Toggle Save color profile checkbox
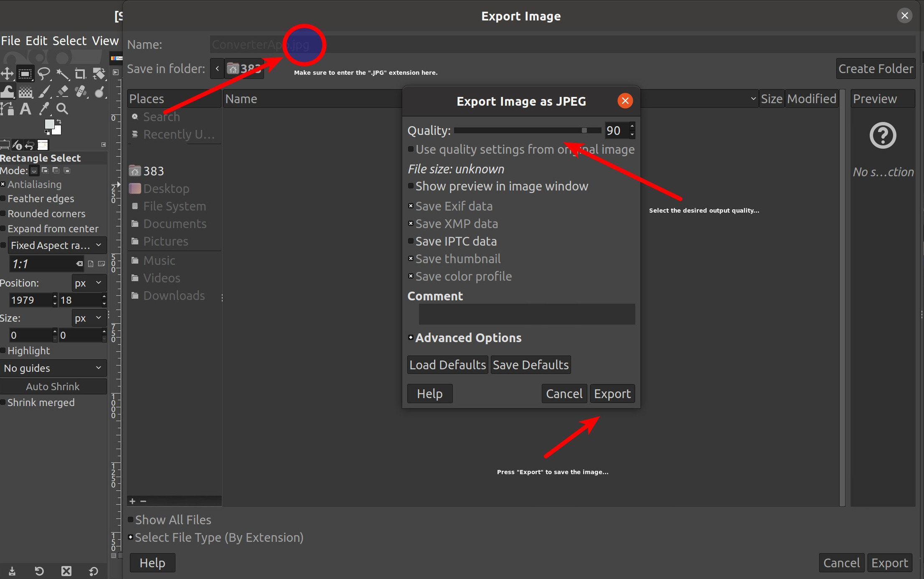Image resolution: width=924 pixels, height=579 pixels. [410, 276]
